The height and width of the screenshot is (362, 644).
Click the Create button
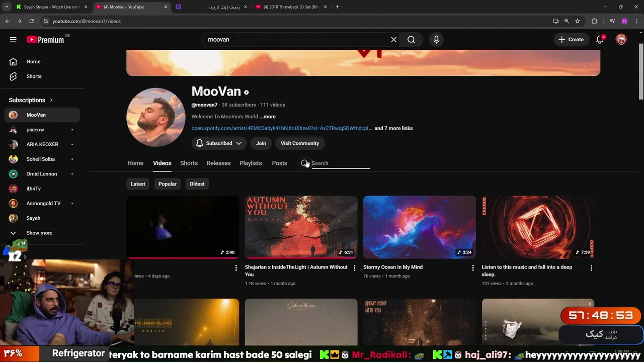click(571, 40)
